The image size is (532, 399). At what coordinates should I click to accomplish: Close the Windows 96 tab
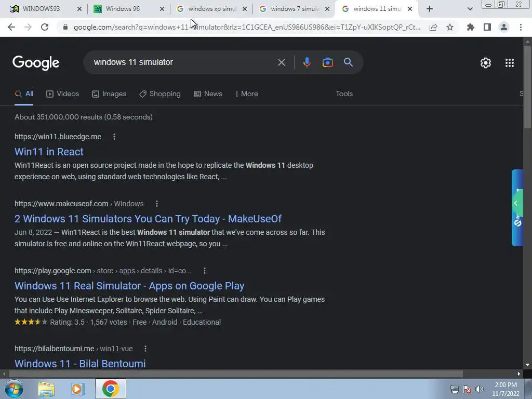coord(162,9)
